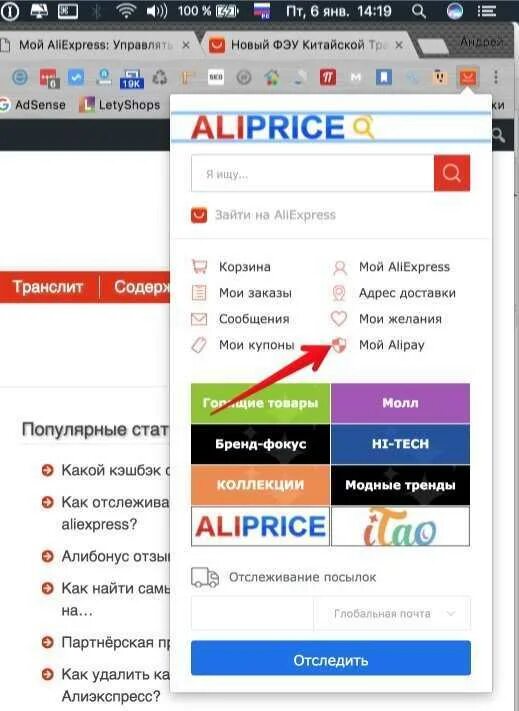The width and height of the screenshot is (519, 711).
Task: Click the Я ищу search field
Action: tap(313, 174)
